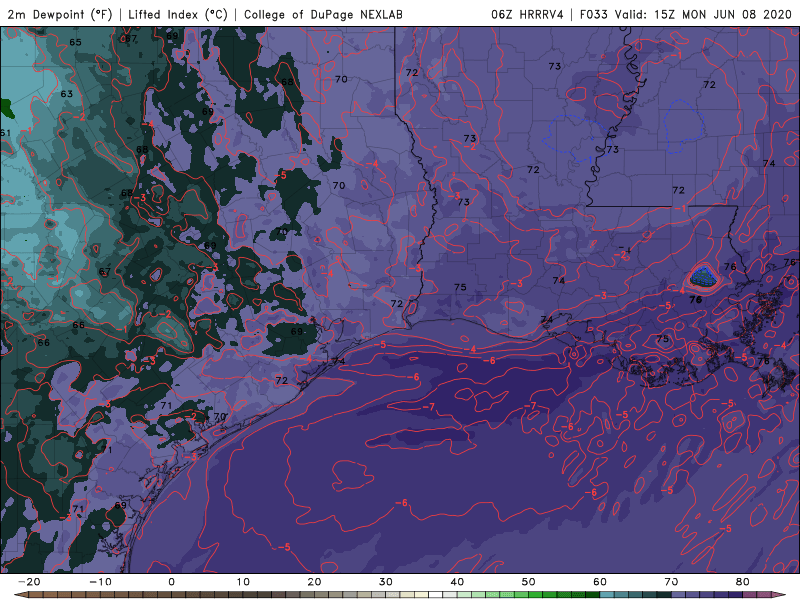Click the green patch at the map's far left edge
Viewport: 800px width, 600px height.
pos(7,109)
